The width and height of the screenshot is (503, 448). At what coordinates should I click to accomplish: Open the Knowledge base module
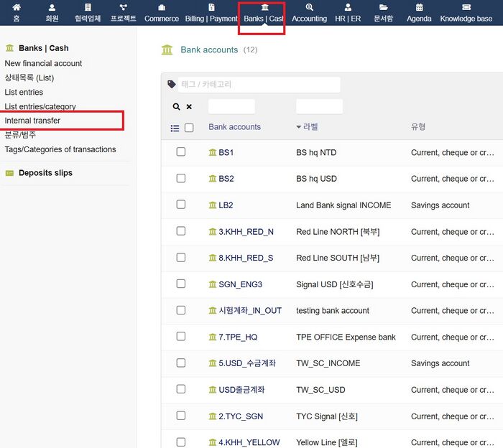tap(466, 13)
